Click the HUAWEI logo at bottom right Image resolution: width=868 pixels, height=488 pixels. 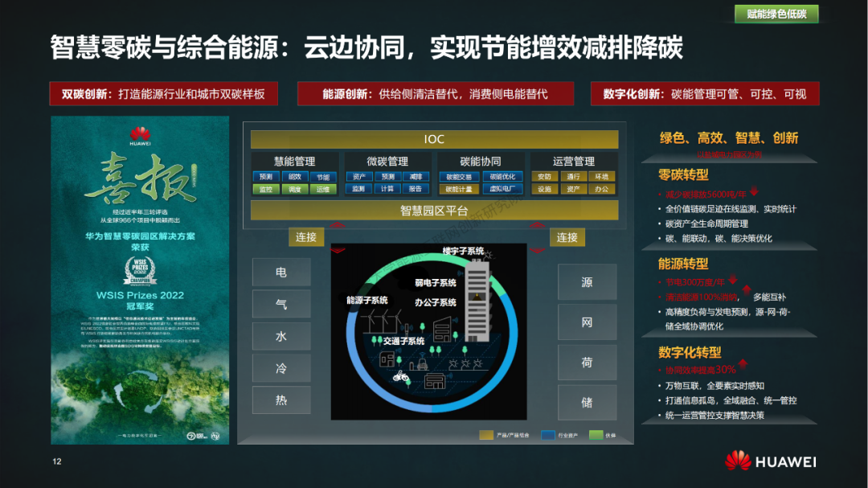(771, 461)
